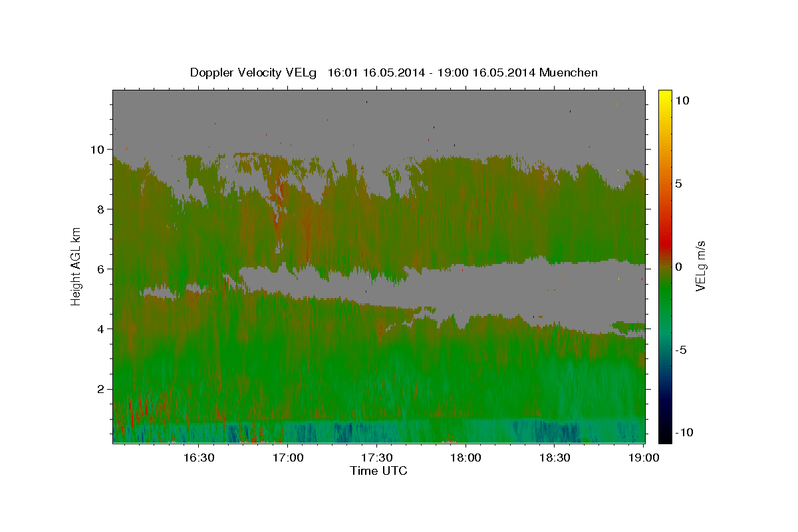Click the 'Muenchen' location in the title
The width and height of the screenshot is (798, 532).
(x=569, y=72)
